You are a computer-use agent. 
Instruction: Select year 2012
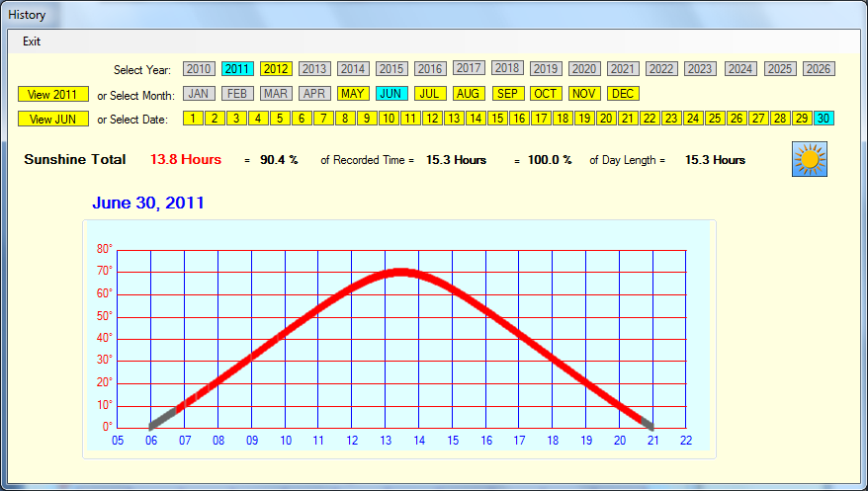(276, 68)
